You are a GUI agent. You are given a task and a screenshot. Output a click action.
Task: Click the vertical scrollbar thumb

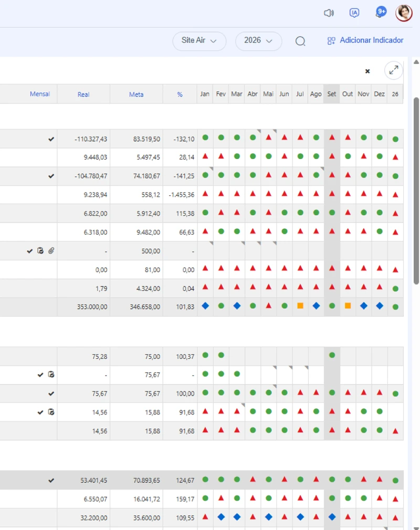pos(416,191)
